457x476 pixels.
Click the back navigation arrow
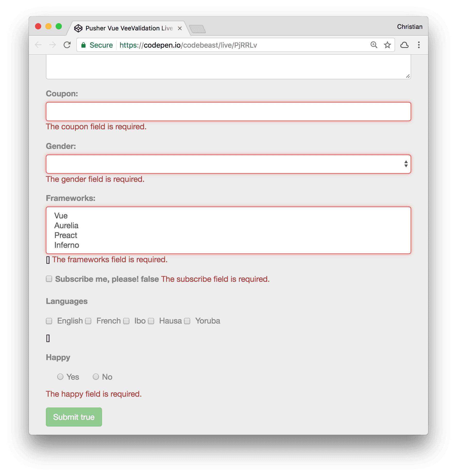tap(38, 45)
